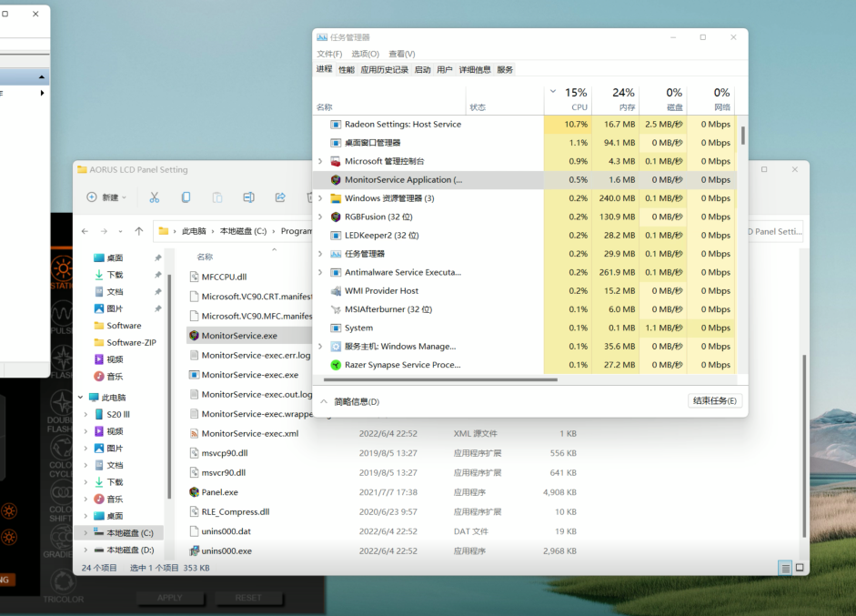Click the 结束任务(E) button
The height and width of the screenshot is (616, 856).
click(x=715, y=401)
